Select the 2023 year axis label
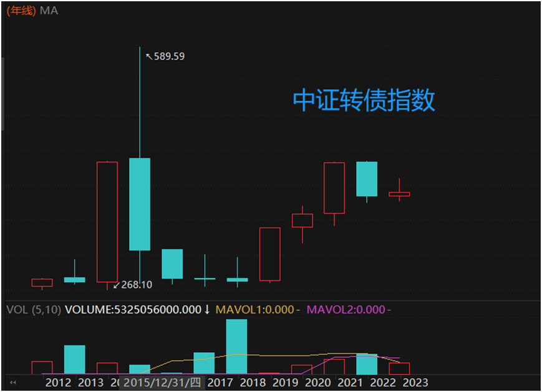This screenshot has width=542, height=392. [415, 383]
